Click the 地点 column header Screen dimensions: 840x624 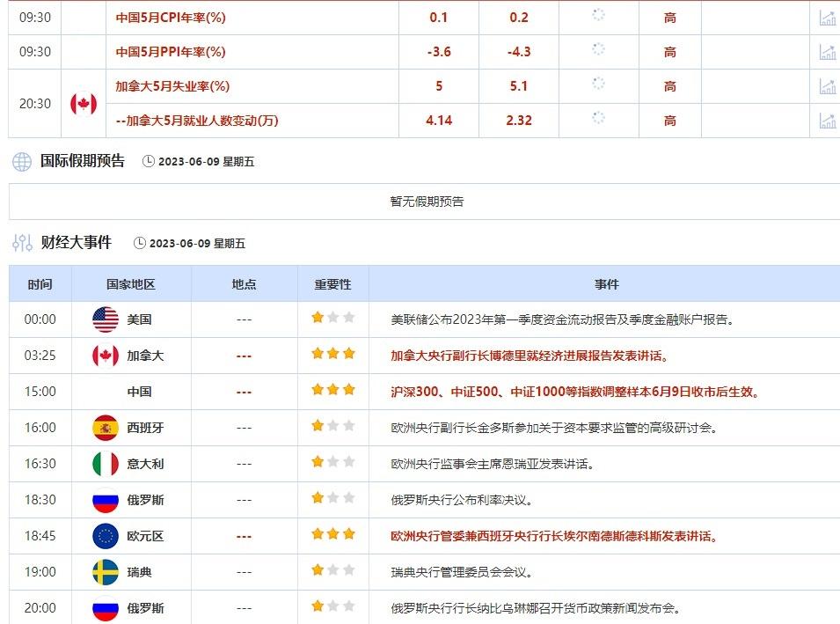(244, 284)
